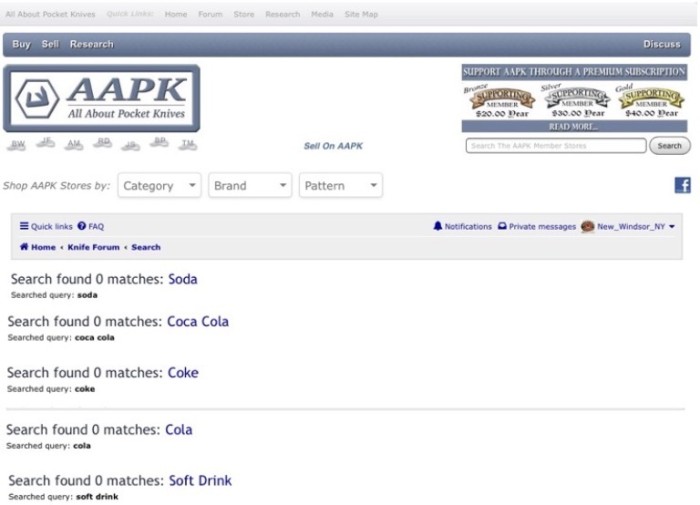Click the New_Windsor_NY user avatar
This screenshot has height=505, width=700.
click(588, 226)
